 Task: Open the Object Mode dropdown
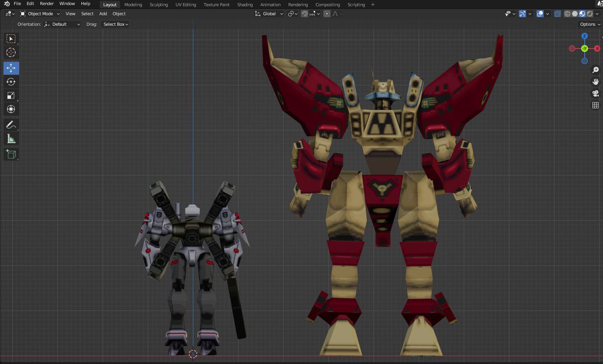pyautogui.click(x=40, y=14)
